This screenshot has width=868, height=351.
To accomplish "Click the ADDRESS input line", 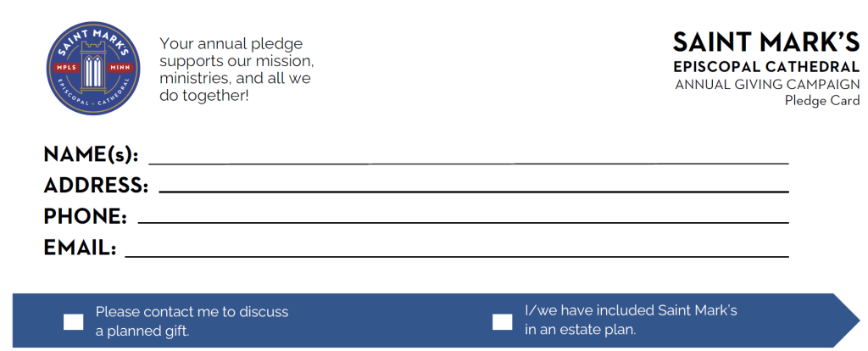I will (x=473, y=187).
